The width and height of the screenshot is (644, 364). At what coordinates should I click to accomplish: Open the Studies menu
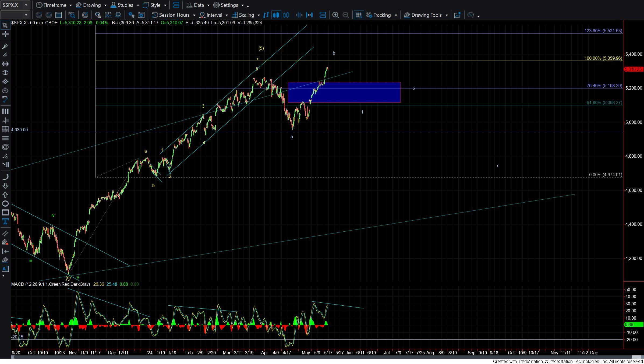122,5
